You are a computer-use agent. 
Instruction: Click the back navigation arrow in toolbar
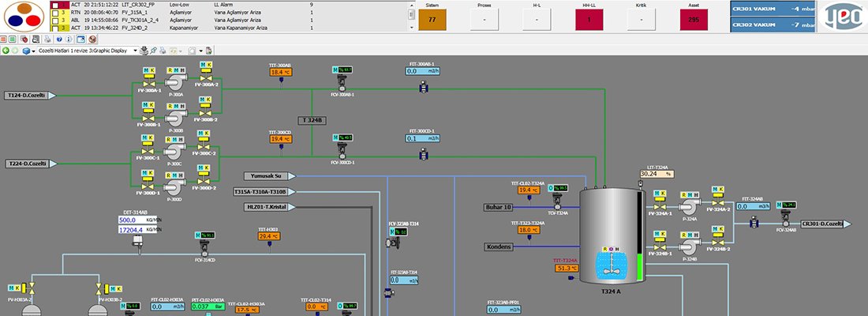pyautogui.click(x=6, y=51)
